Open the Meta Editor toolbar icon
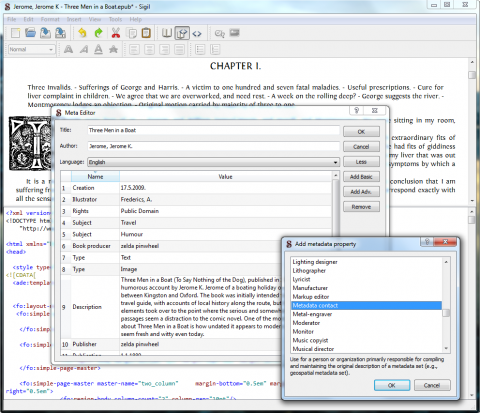 [235, 33]
